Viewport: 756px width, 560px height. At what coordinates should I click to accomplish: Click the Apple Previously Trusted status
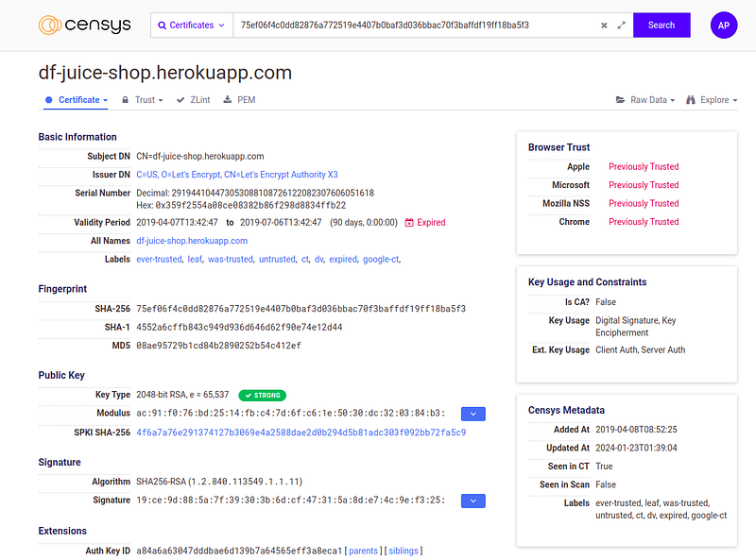pyautogui.click(x=644, y=167)
